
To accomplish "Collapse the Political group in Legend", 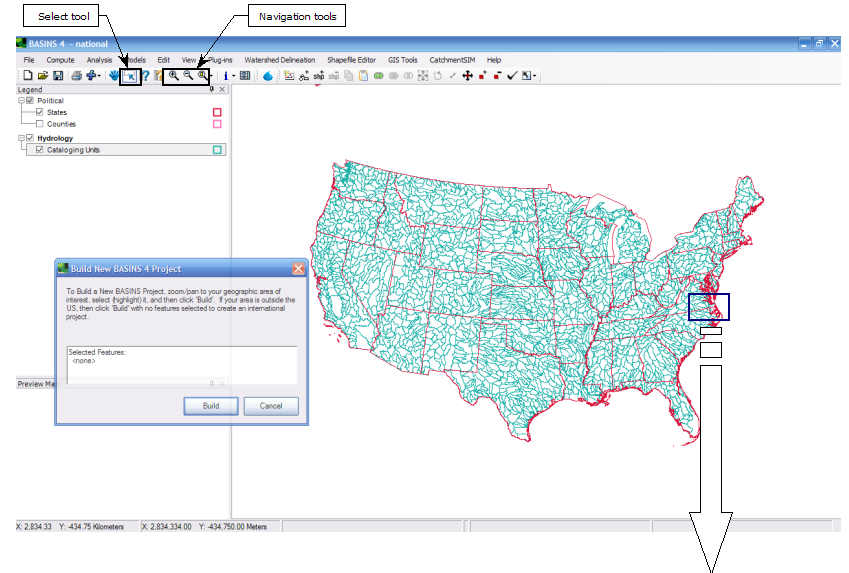I will coord(21,101).
